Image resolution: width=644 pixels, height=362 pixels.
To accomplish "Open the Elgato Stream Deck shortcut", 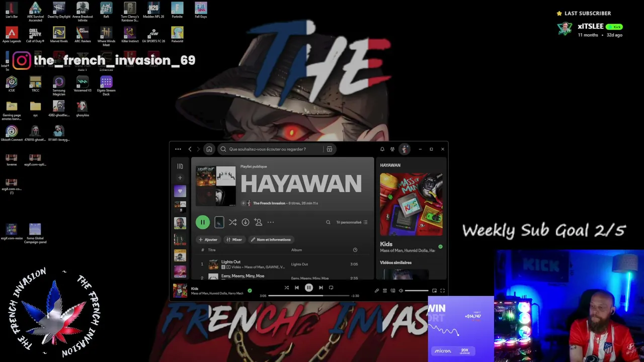I will click(106, 85).
